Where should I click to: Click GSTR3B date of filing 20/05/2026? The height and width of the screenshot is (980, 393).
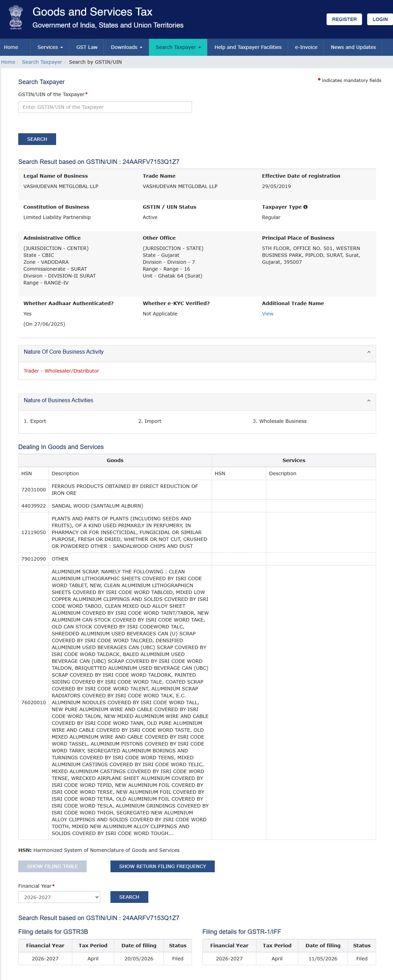point(139,959)
